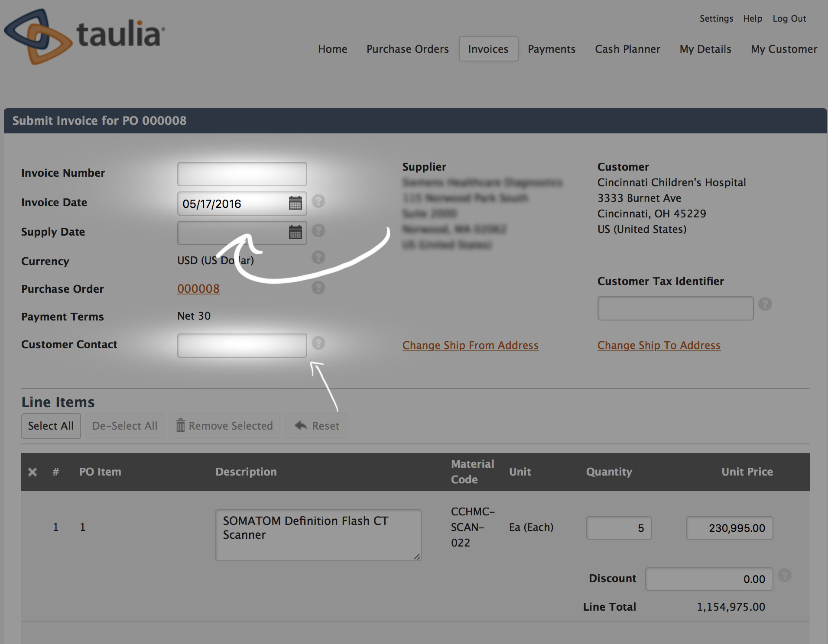Open My Customer tab

click(x=784, y=49)
